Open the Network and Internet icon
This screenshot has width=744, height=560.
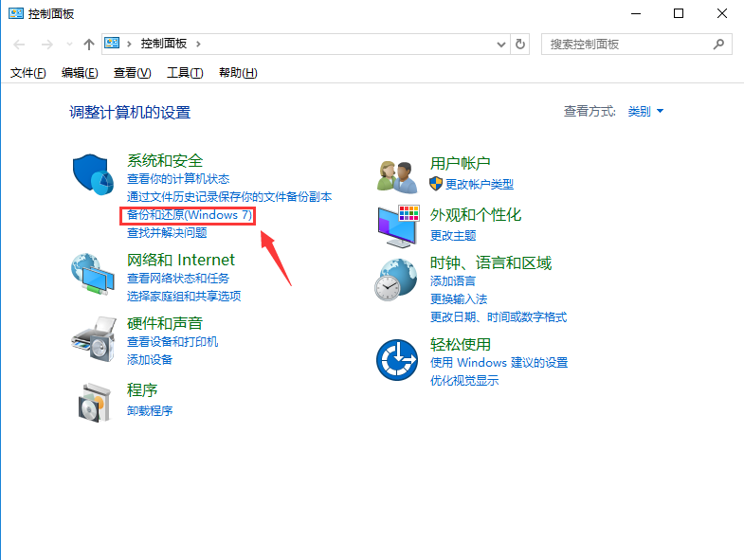coord(93,275)
